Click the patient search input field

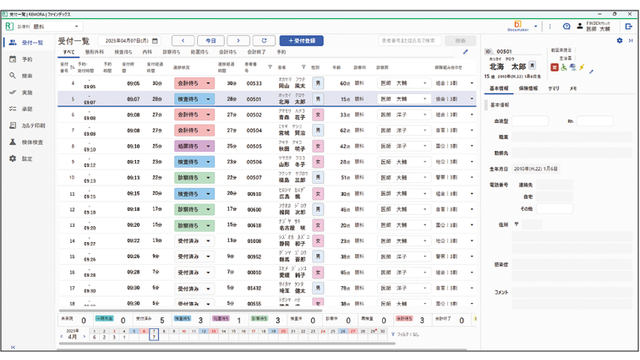coord(409,40)
